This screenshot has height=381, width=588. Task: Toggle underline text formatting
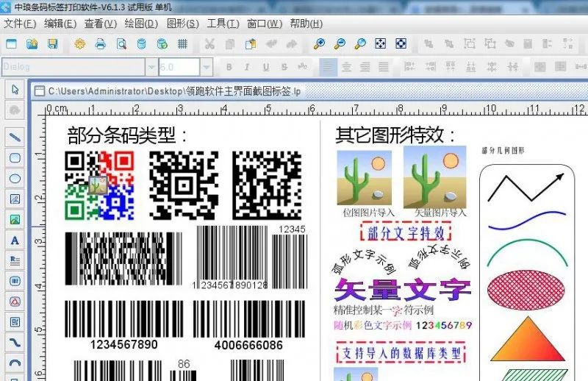(266, 67)
